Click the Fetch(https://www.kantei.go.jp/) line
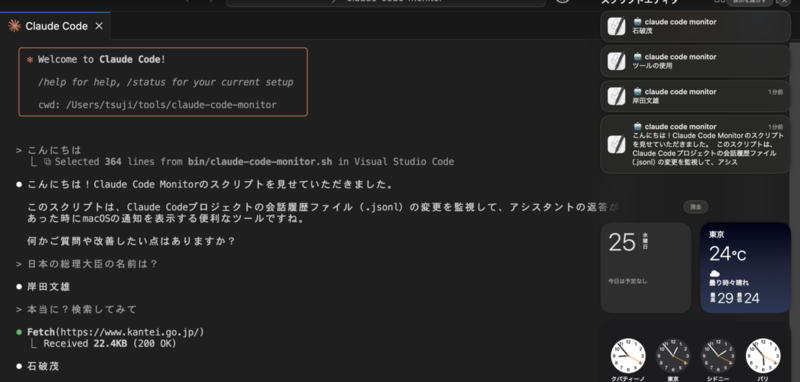 coord(116,333)
